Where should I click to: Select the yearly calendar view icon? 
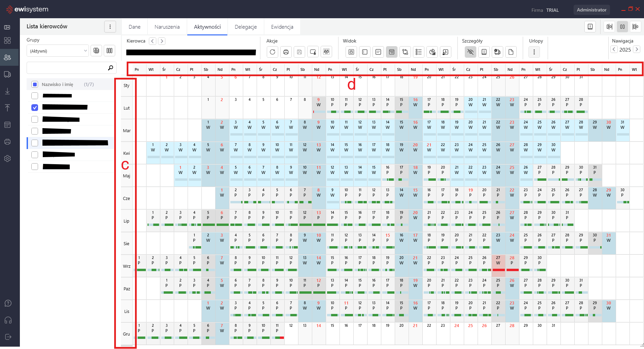391,52
